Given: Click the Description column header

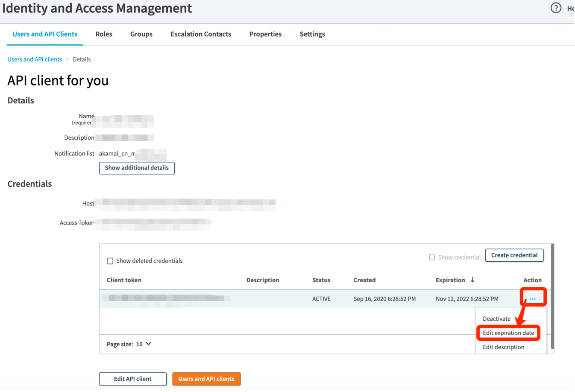Looking at the screenshot, I should point(263,280).
